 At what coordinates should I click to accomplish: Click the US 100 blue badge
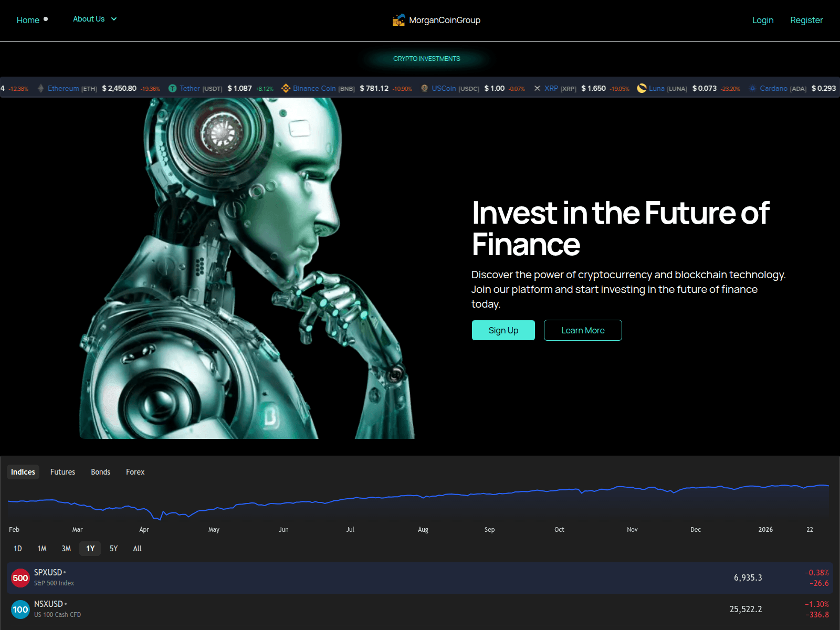click(20, 610)
